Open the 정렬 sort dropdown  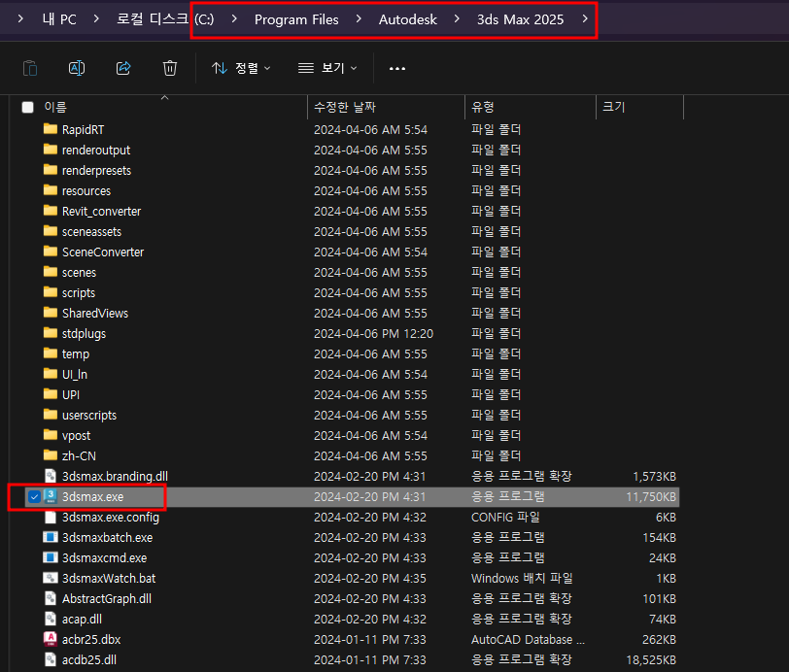241,68
